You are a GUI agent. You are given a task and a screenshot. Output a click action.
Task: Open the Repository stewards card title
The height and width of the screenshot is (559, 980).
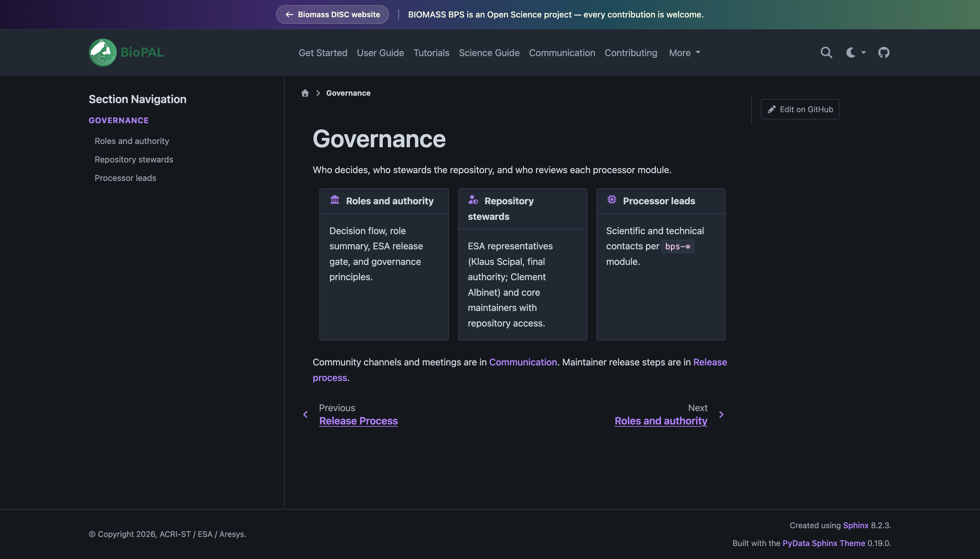pos(500,208)
